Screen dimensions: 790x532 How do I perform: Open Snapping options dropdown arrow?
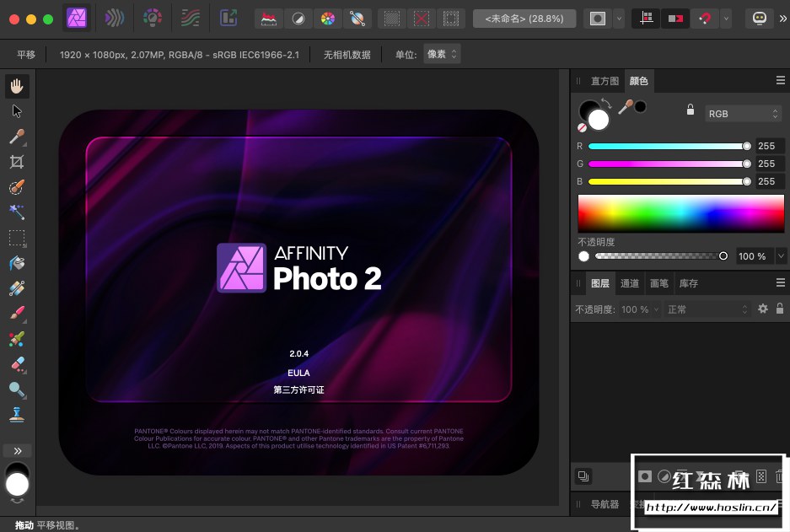[726, 19]
